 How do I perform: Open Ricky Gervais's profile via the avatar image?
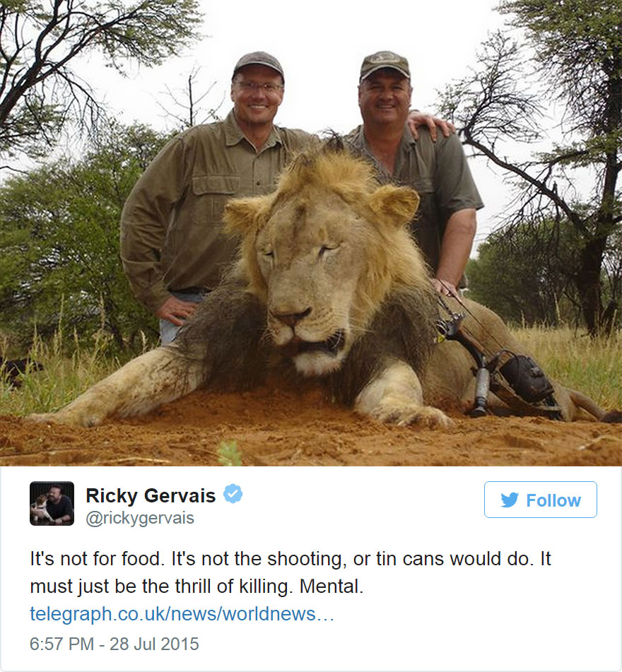pyautogui.click(x=51, y=502)
